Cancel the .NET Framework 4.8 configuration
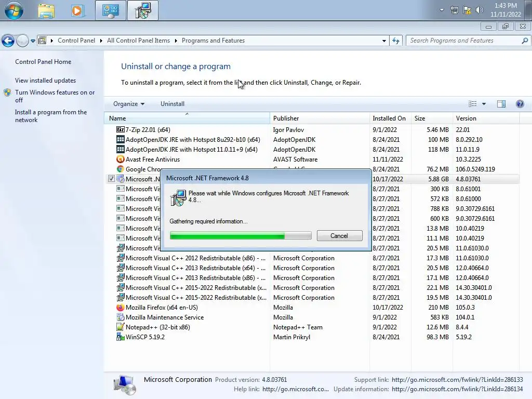The height and width of the screenshot is (399, 532). click(339, 235)
